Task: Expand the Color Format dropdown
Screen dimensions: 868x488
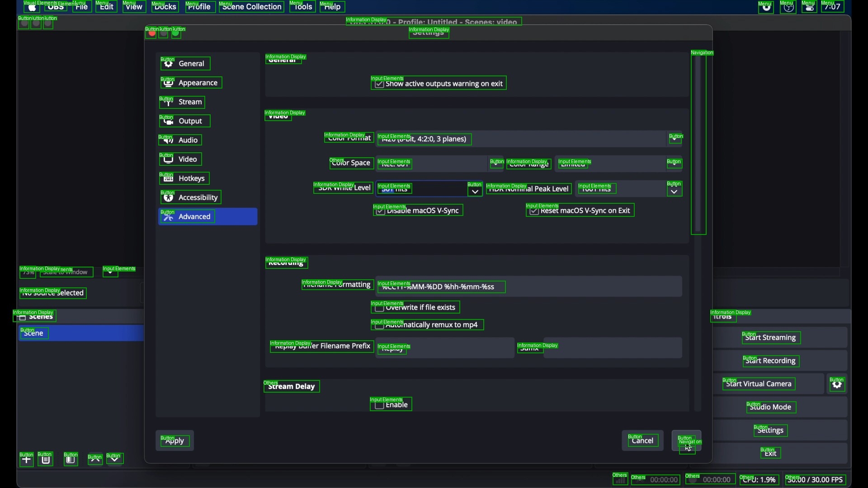Action: click(x=676, y=140)
